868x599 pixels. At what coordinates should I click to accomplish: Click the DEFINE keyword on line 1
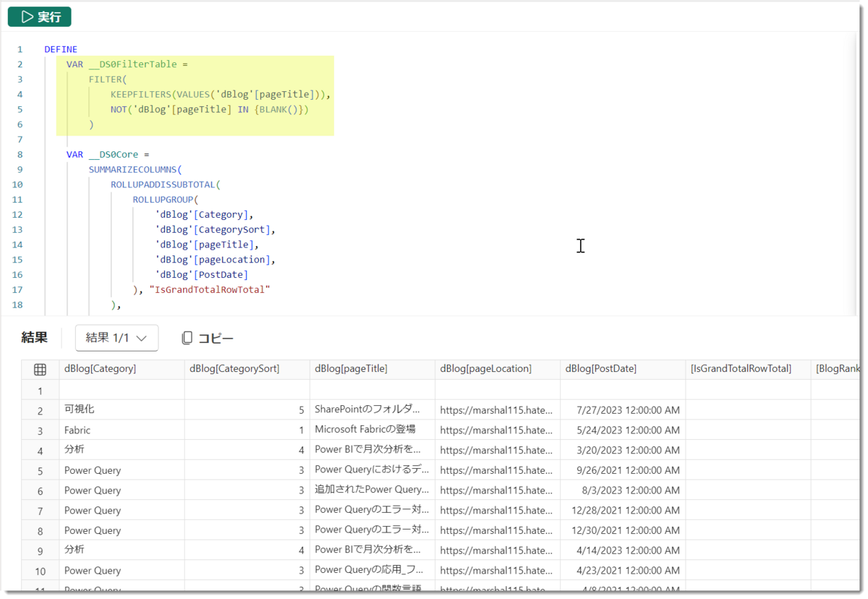pos(61,49)
